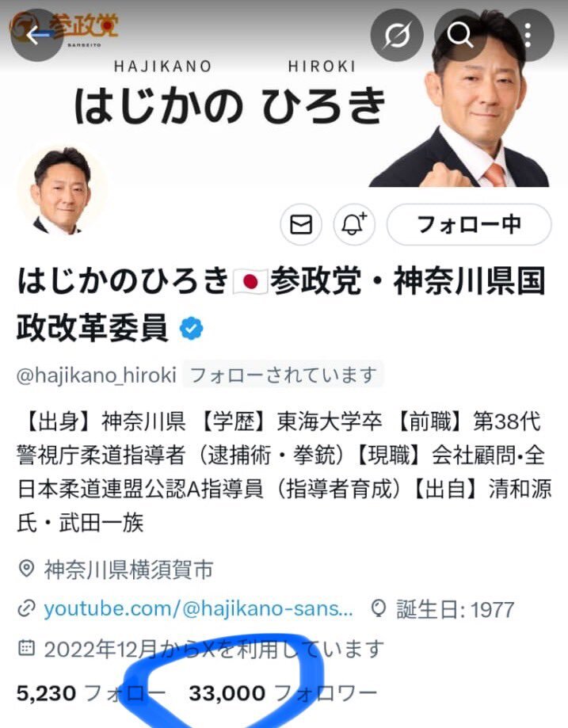The width and height of the screenshot is (568, 728).
Task: Click the calendar joined-date icon
Action: click(26, 648)
